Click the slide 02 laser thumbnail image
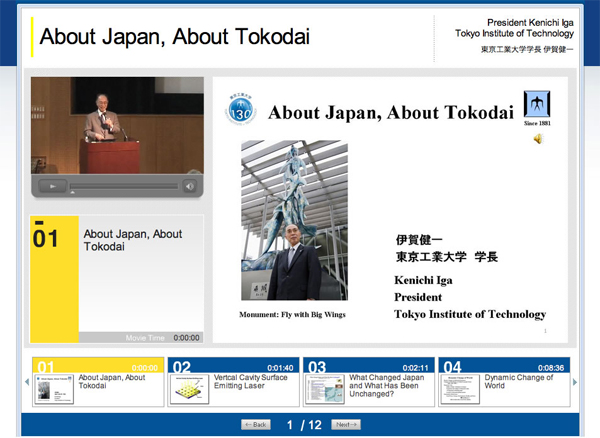Image resolution: width=600 pixels, height=438 pixels. pos(189,389)
